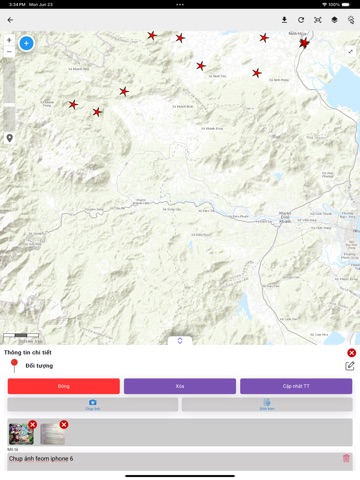Tap the Cập nhật TT button
The width and height of the screenshot is (360, 480).
point(296,386)
